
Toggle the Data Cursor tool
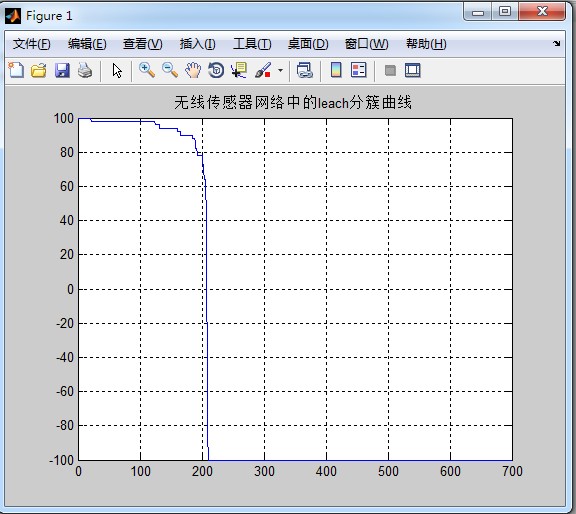(239, 70)
